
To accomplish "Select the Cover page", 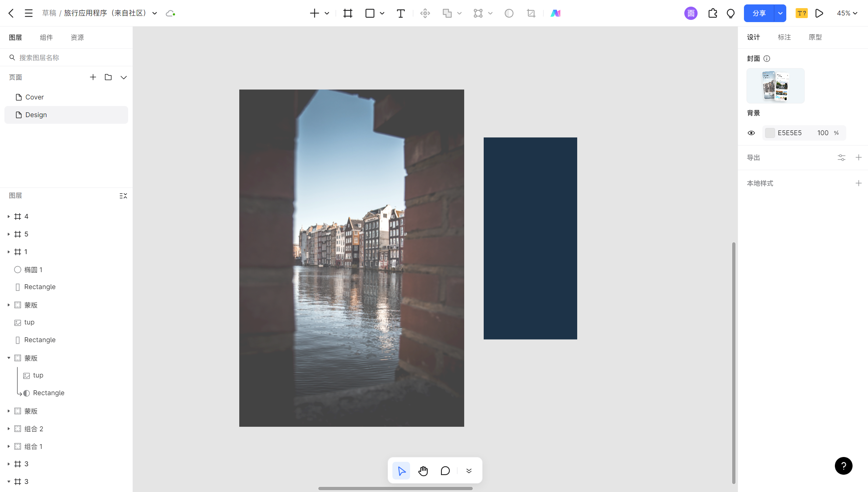I will 35,97.
